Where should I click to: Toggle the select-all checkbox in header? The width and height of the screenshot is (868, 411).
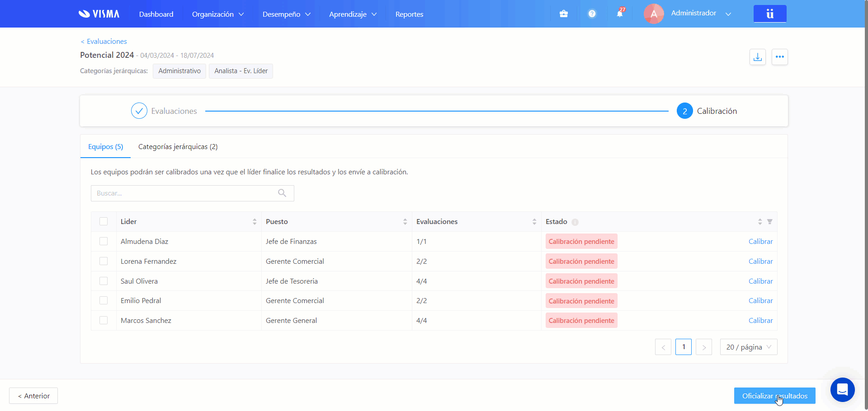coord(104,221)
